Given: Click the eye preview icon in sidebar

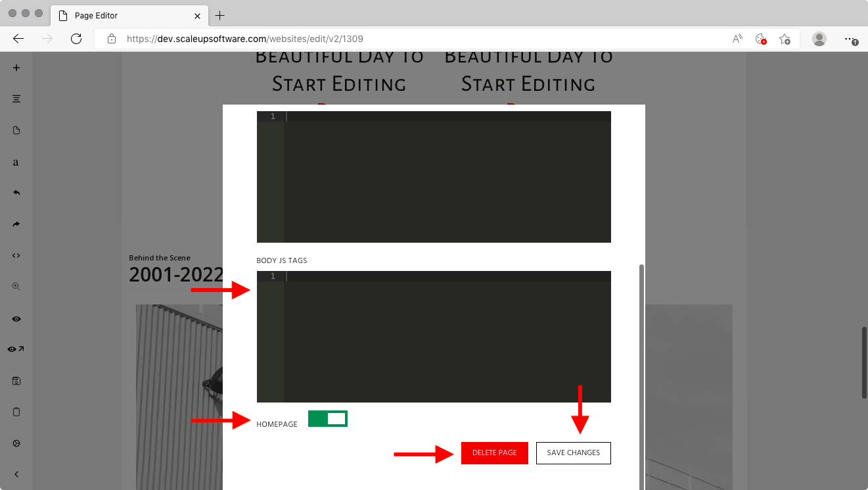Looking at the screenshot, I should tap(16, 318).
